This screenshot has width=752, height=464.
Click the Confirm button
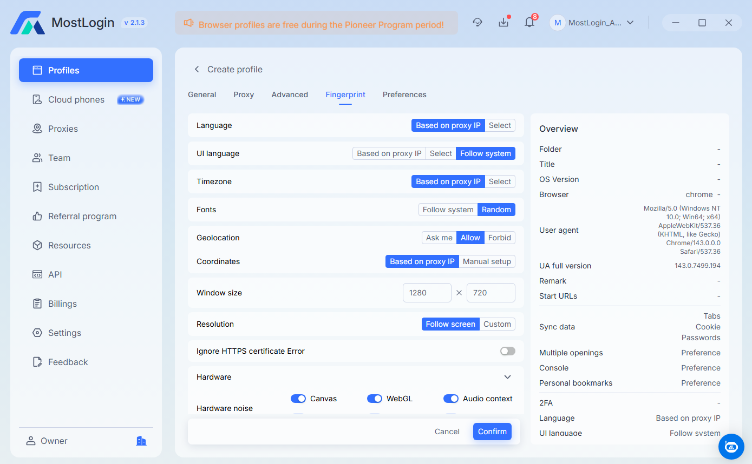pyautogui.click(x=492, y=431)
